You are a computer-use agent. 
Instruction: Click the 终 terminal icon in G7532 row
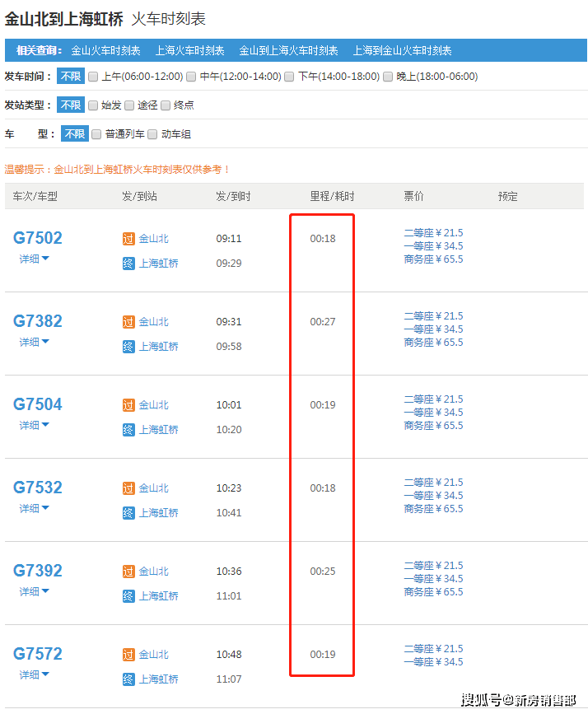coord(128,513)
